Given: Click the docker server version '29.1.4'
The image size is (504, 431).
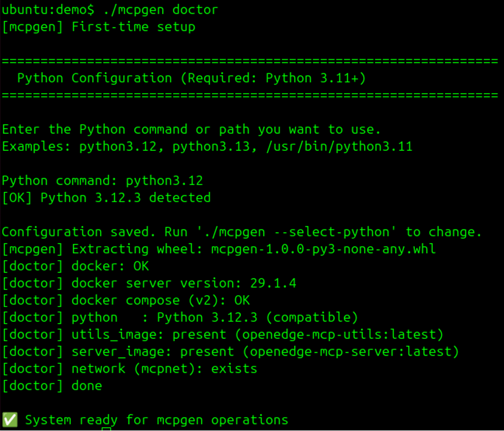Looking at the screenshot, I should [273, 283].
